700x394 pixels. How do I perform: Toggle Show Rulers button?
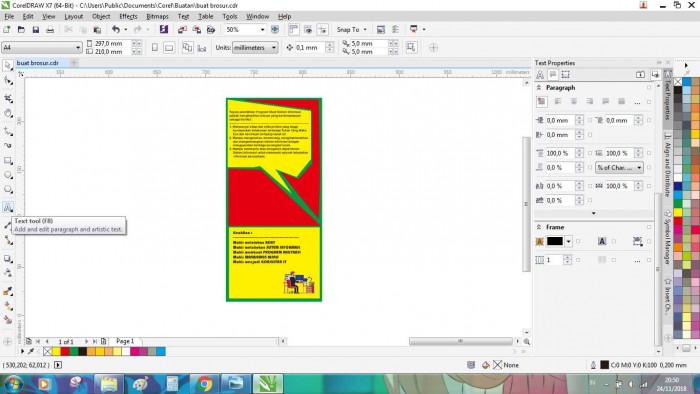tap(293, 29)
